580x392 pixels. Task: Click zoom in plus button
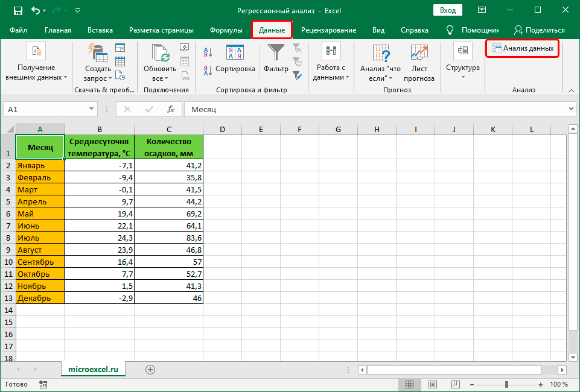(x=541, y=385)
